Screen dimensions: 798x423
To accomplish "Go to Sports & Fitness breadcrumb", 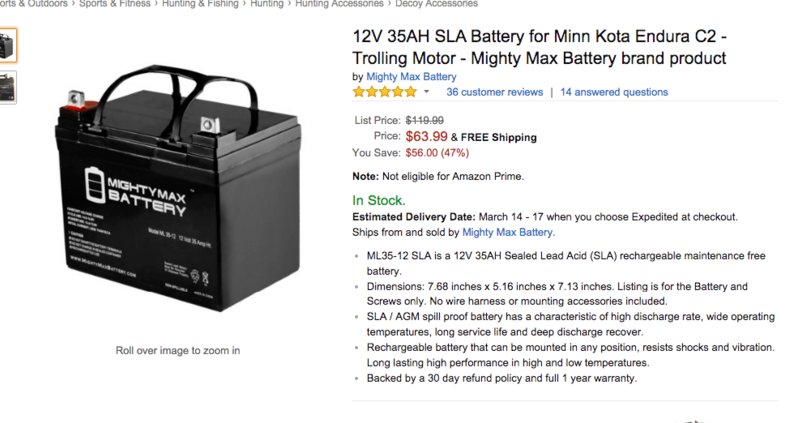I will [x=115, y=4].
